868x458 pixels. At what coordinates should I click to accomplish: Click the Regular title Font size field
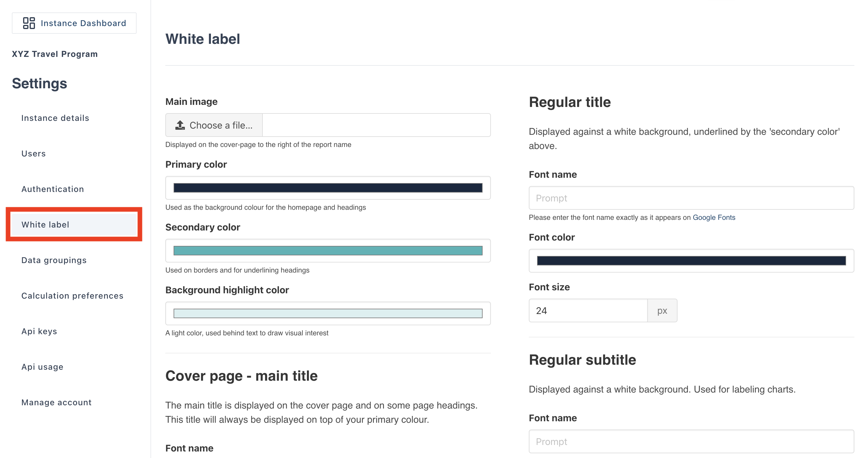click(588, 311)
